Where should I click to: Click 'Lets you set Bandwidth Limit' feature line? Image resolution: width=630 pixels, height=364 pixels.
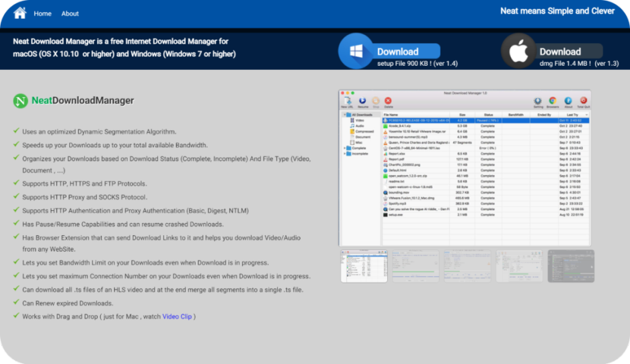145,263
